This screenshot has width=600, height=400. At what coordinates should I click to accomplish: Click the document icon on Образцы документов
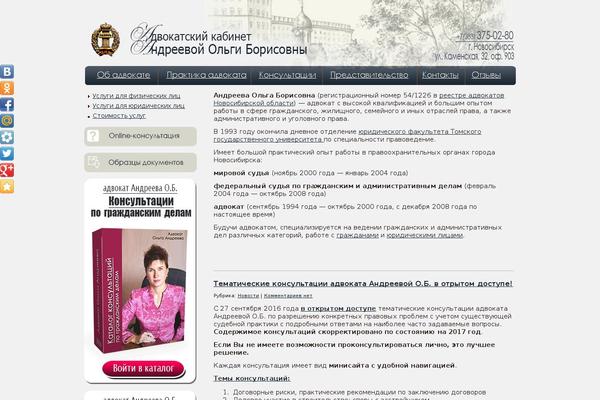(93, 162)
